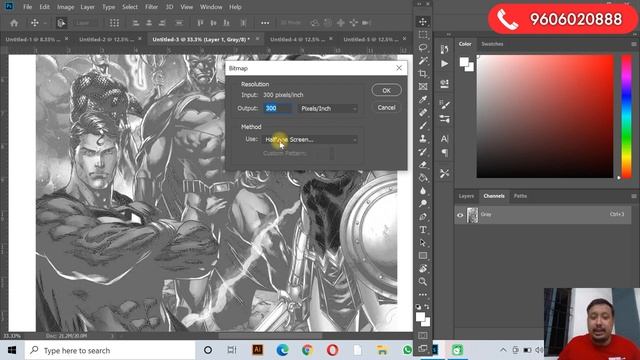Image resolution: width=640 pixels, height=360 pixels.
Task: Select the Crop tool
Action: pos(423,73)
